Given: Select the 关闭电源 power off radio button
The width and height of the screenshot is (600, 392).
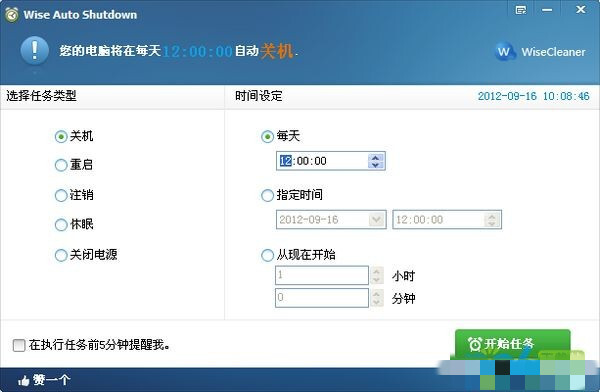Looking at the screenshot, I should pyautogui.click(x=61, y=255).
